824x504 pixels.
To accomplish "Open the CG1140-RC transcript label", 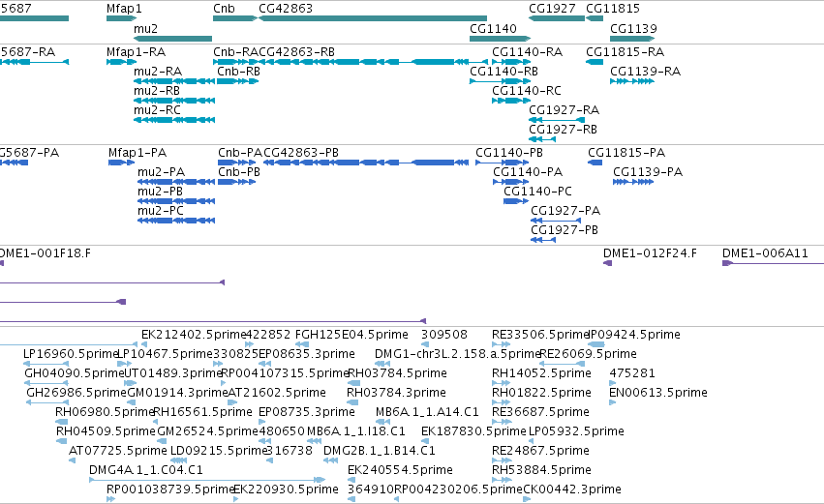I will coord(527,91).
